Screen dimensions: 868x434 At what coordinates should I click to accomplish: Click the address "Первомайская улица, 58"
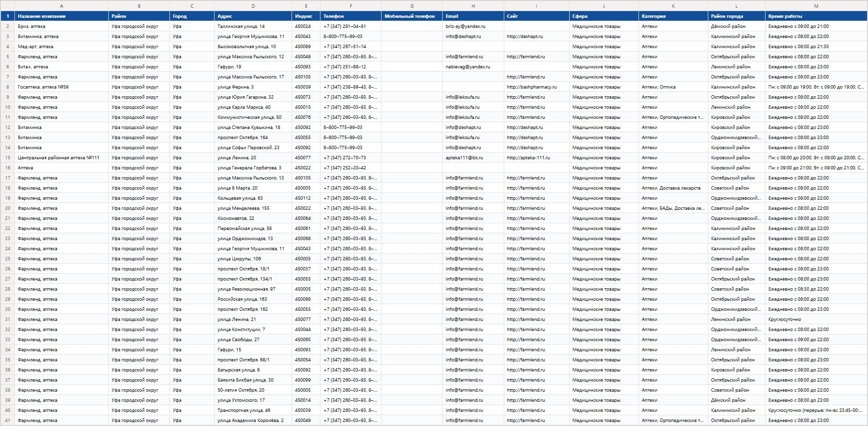pos(253,229)
